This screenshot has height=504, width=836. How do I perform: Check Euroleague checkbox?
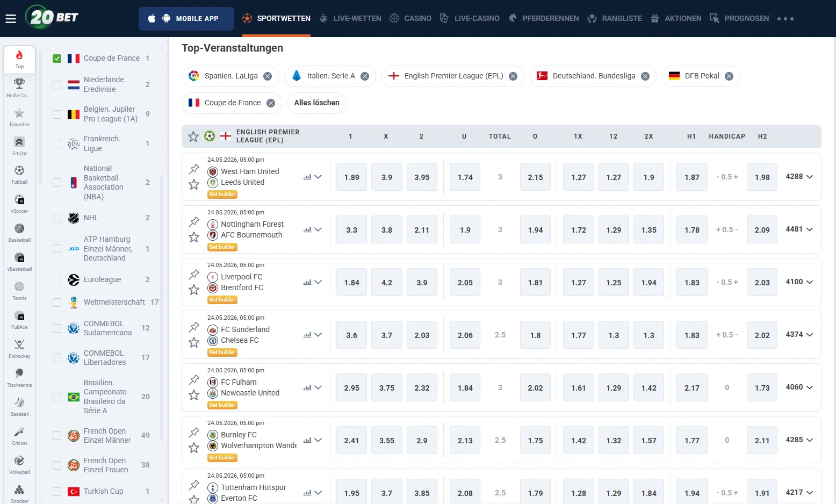pyautogui.click(x=57, y=280)
